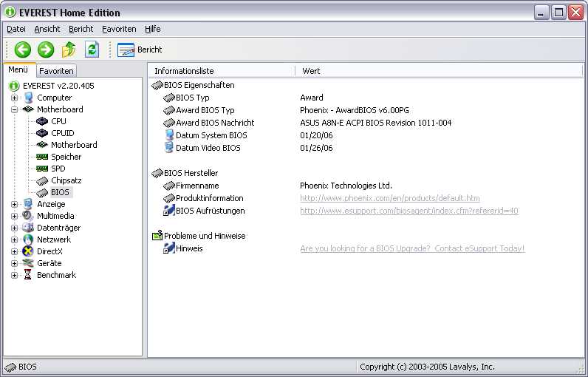This screenshot has width=588, height=377.
Task: Click the Netzwerk globe icon
Action: coord(28,240)
